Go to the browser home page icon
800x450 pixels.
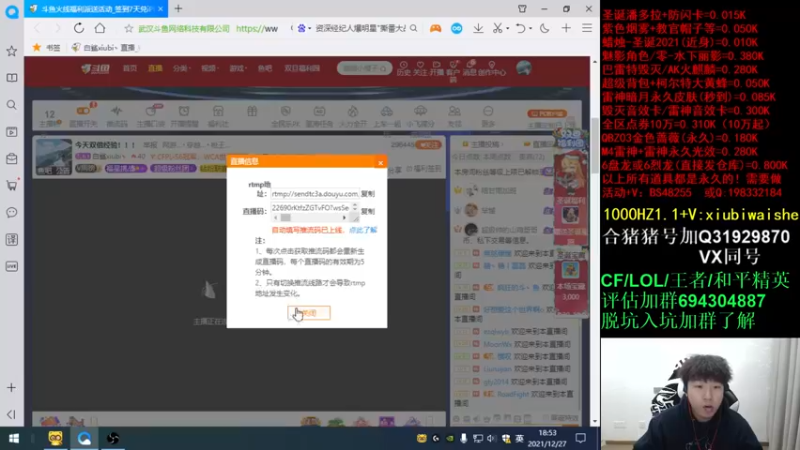coord(100,28)
